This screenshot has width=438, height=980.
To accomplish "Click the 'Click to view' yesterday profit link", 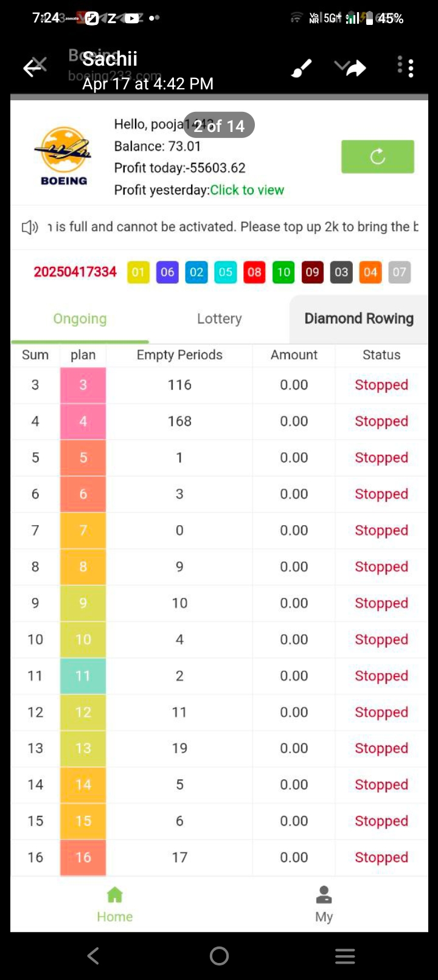I will tap(247, 190).
